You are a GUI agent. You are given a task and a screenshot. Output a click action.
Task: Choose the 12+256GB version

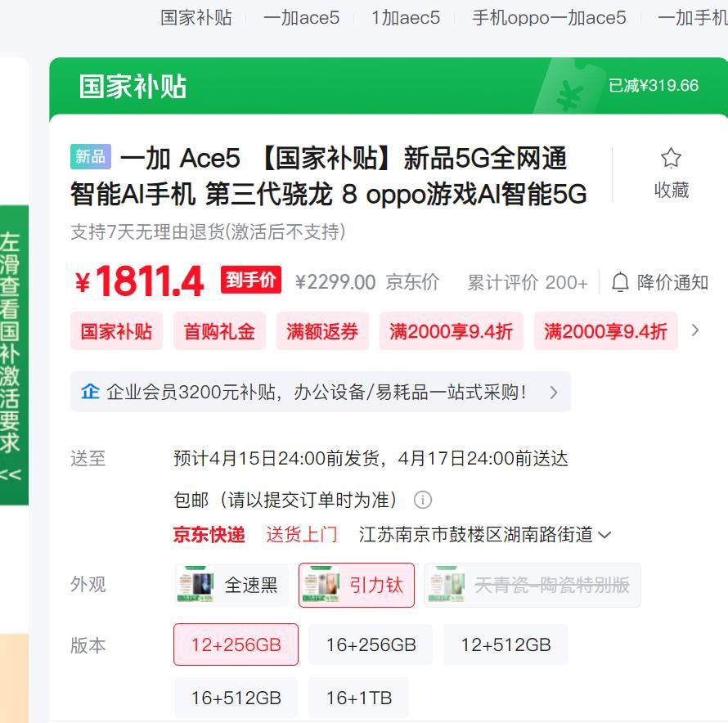coord(236,644)
